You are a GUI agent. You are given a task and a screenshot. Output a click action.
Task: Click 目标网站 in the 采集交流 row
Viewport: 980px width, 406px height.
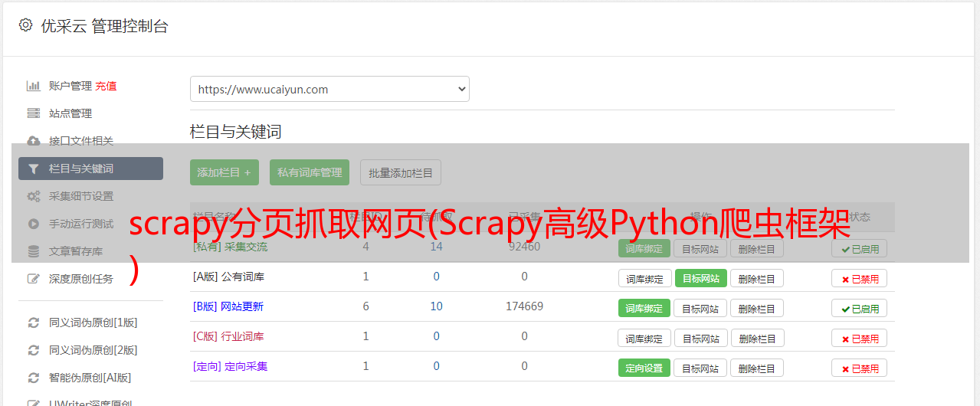pyautogui.click(x=700, y=248)
